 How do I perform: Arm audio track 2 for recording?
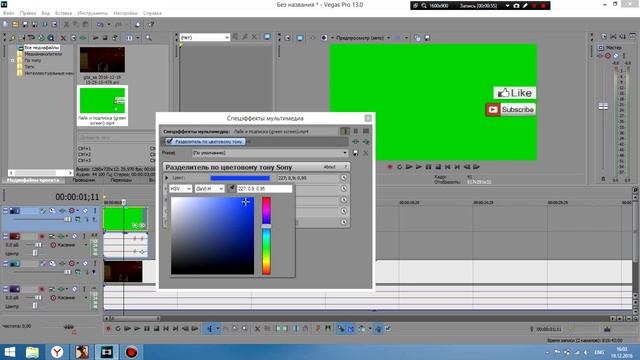pyautogui.click(x=41, y=236)
